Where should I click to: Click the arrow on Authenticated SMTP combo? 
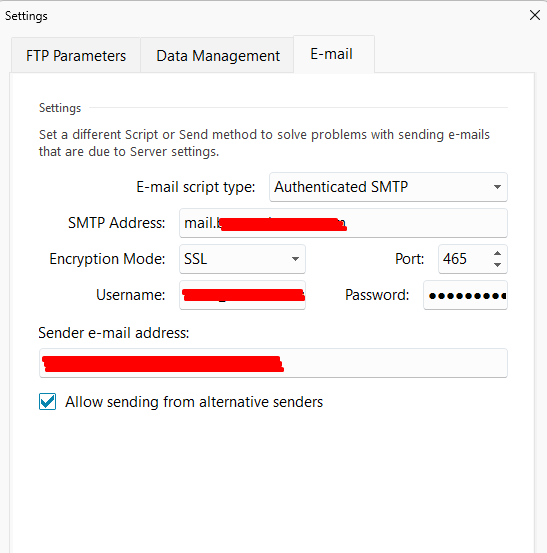497,187
